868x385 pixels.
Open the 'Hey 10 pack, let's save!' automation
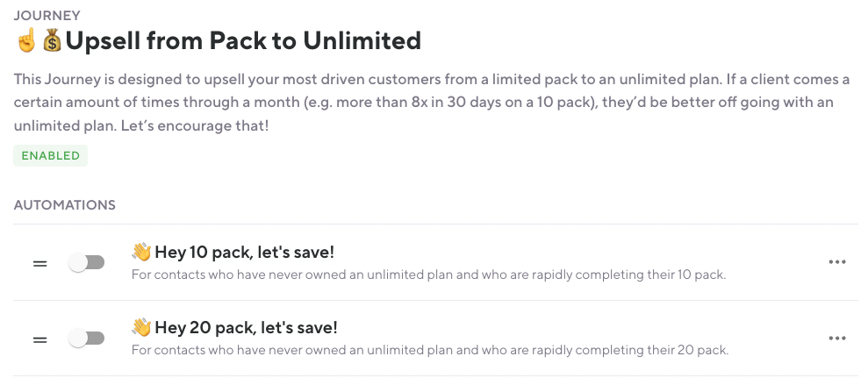(245, 253)
